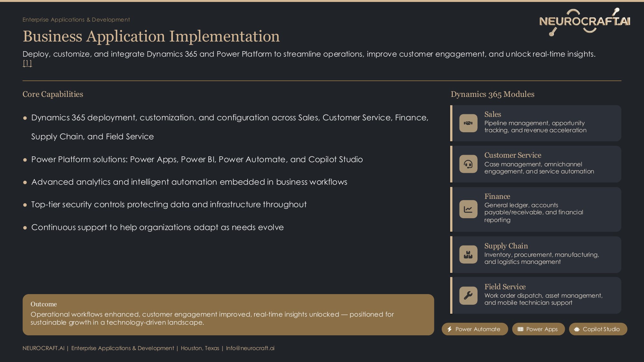
Task: Click the Finance module title
Action: tap(497, 196)
